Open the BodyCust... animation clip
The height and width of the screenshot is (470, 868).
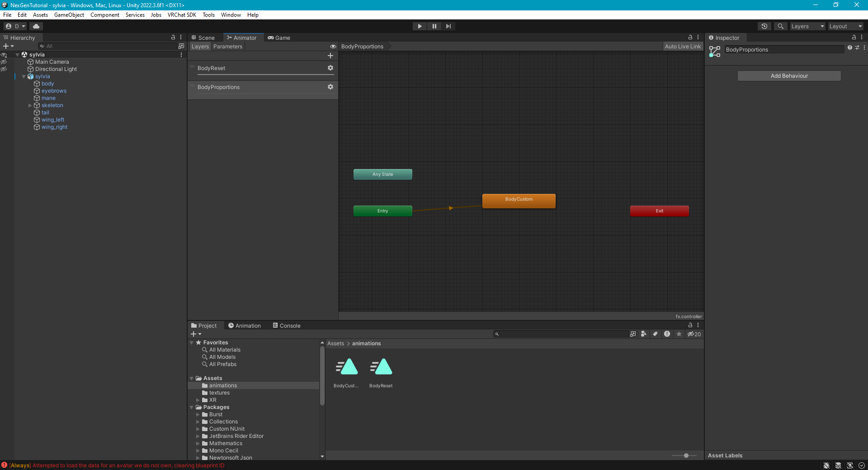(x=346, y=372)
